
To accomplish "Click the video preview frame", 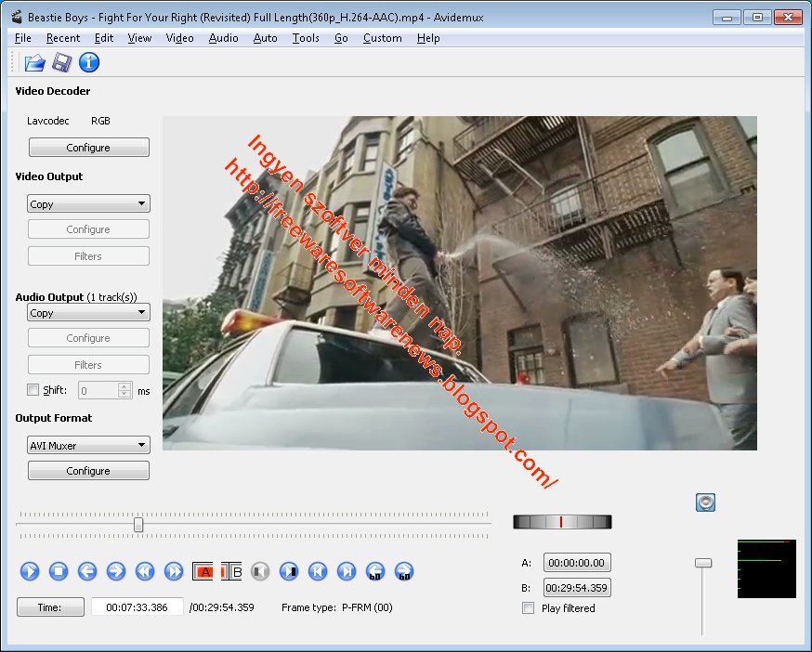I will click(459, 282).
